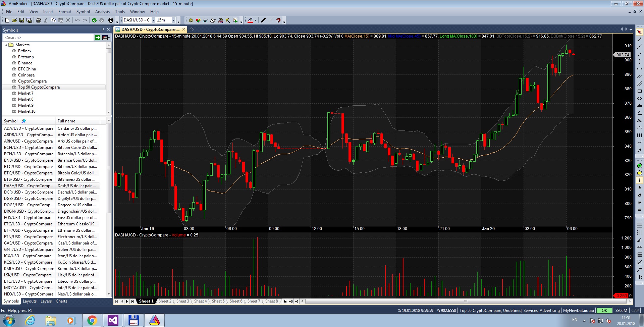Select the abc text tool
This screenshot has width=644, height=327.
tap(640, 106)
